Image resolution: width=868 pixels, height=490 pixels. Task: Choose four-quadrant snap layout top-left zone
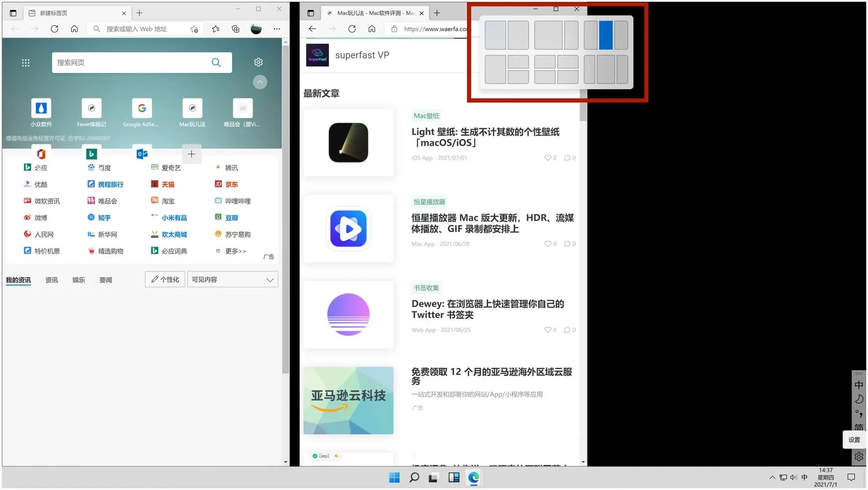[x=544, y=62]
